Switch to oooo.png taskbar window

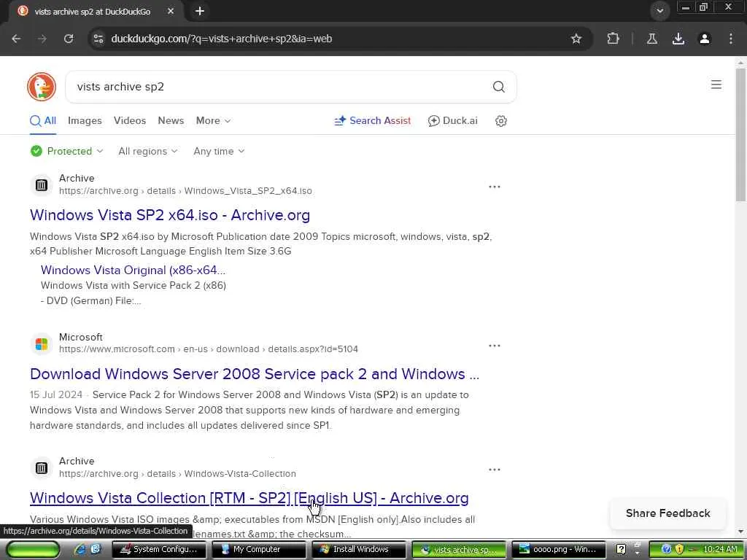click(558, 550)
